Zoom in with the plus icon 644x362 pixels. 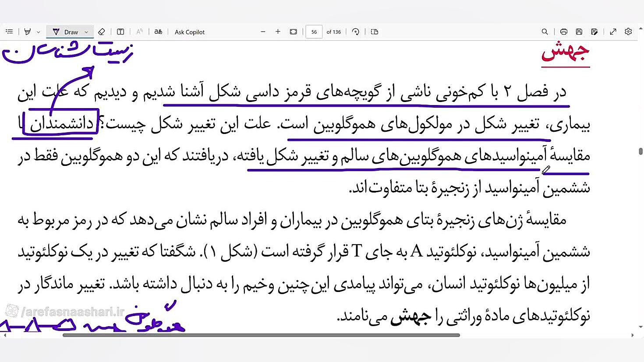pyautogui.click(x=278, y=32)
